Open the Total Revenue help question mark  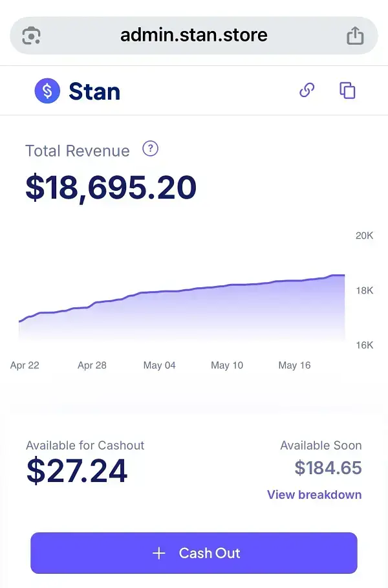(x=150, y=149)
